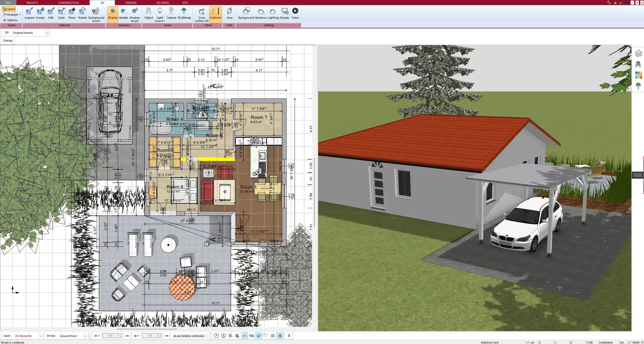Insert a Camera into the scene
Image resolution: width=644 pixels, height=344 pixels.
tap(171, 13)
